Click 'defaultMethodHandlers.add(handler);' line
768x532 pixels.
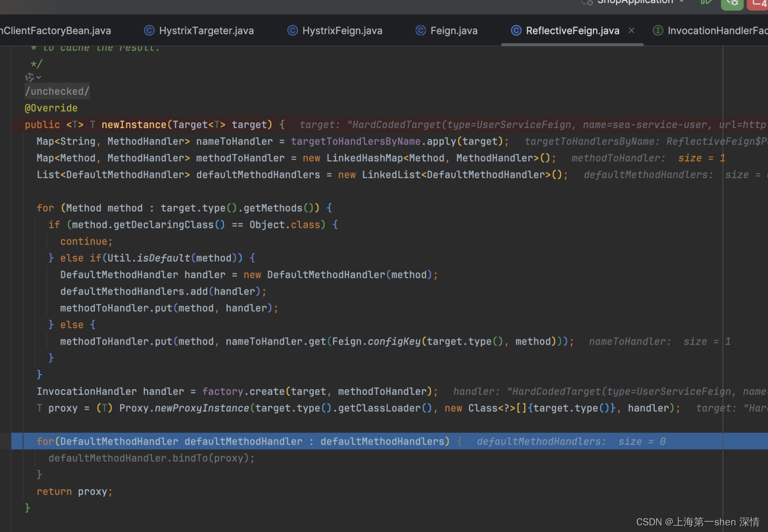click(163, 291)
